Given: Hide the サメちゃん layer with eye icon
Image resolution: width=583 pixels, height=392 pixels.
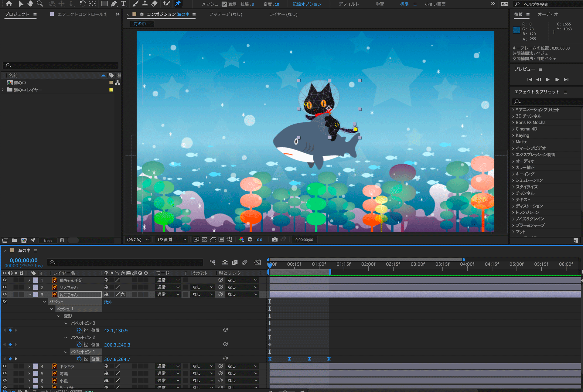Looking at the screenshot, I should click(x=5, y=287).
